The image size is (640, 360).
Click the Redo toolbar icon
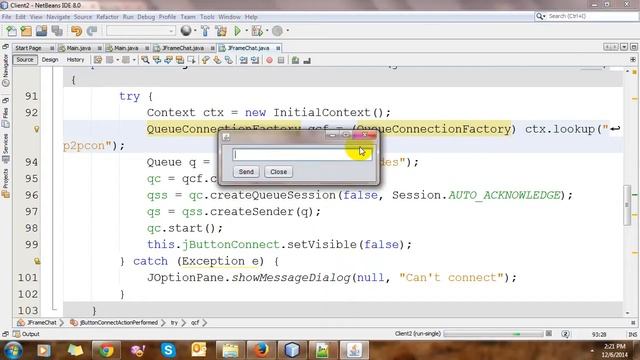[92, 31]
